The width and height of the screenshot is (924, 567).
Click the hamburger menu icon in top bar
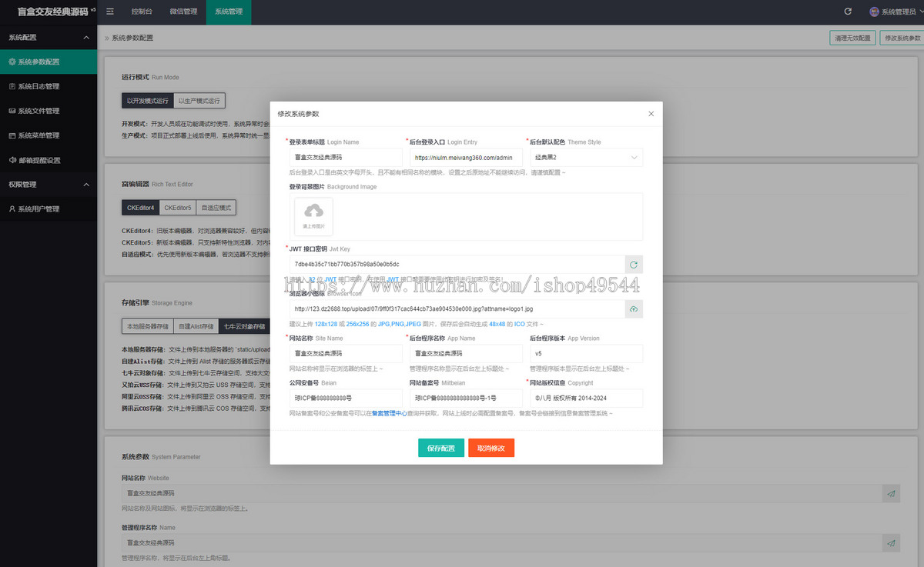[x=110, y=12]
